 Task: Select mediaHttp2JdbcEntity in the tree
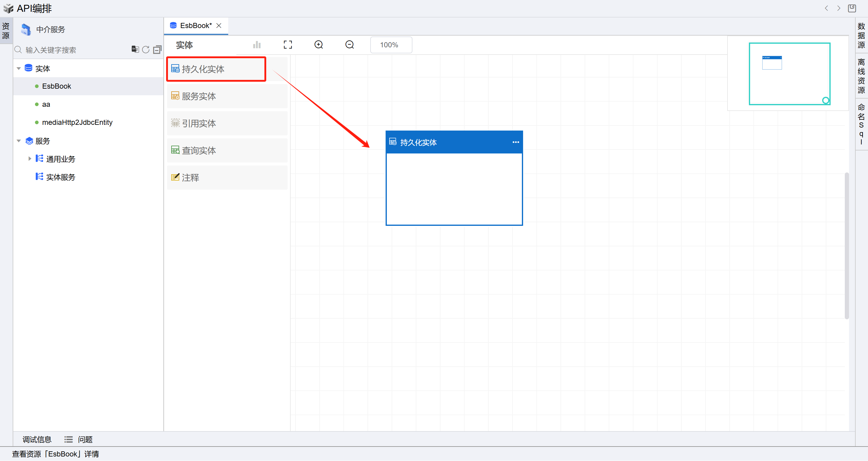pos(77,122)
